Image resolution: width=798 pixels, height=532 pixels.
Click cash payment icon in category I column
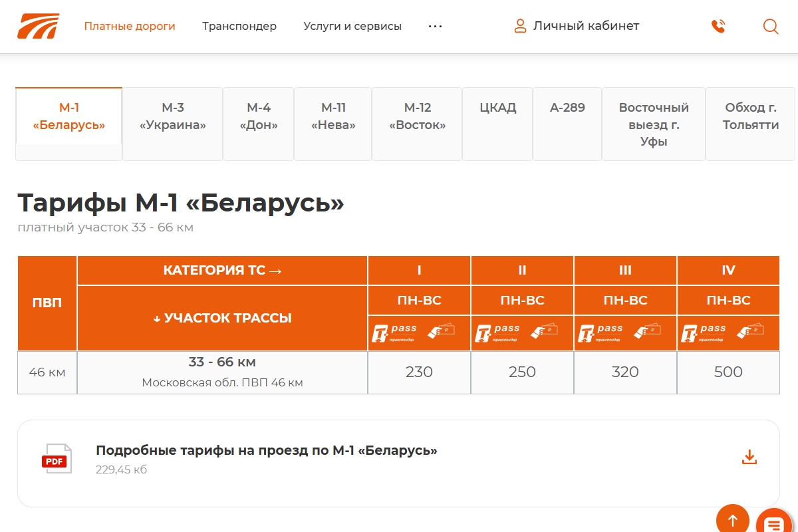(442, 330)
